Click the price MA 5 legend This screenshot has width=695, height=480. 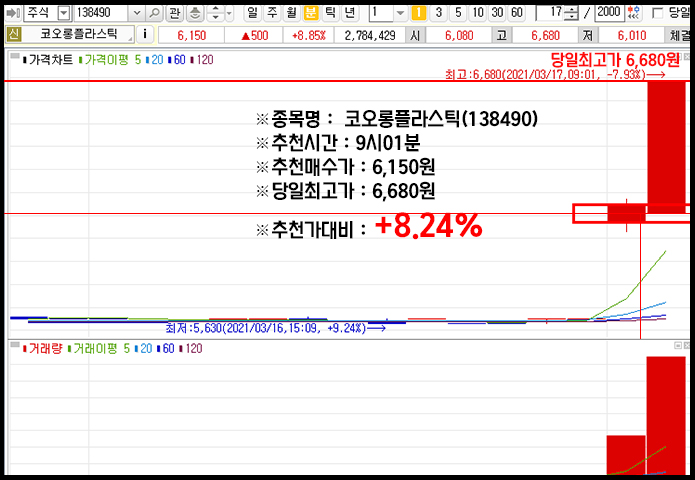[x=138, y=59]
